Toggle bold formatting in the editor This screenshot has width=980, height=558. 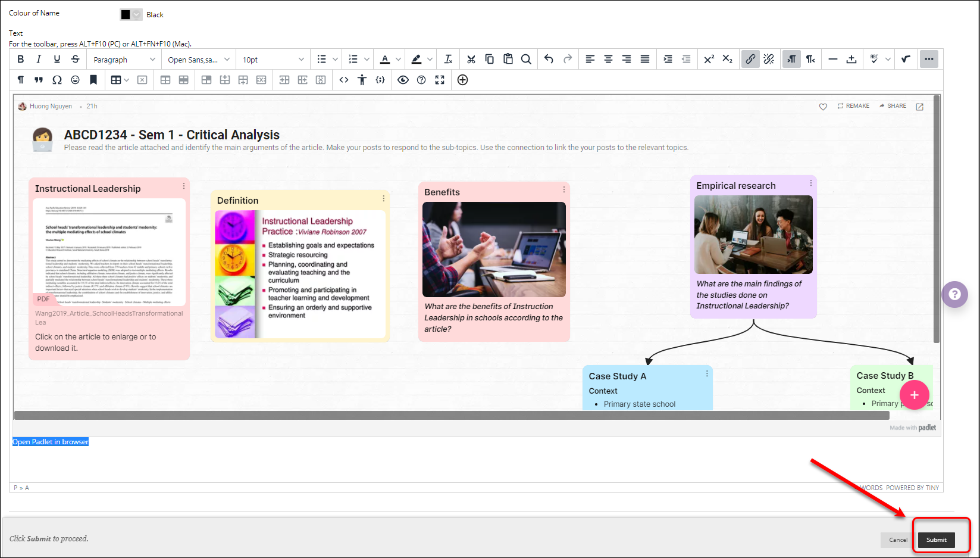(x=20, y=59)
